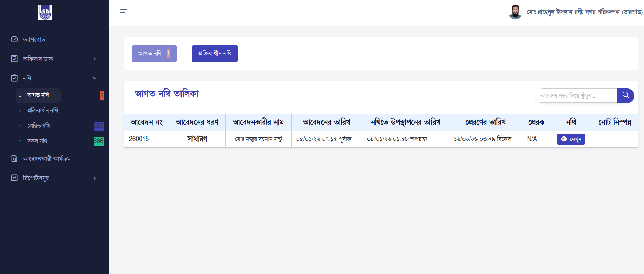The height and width of the screenshot is (274, 644).
Task: Open প্রেরিত নথি sidebar item
Action: click(38, 126)
